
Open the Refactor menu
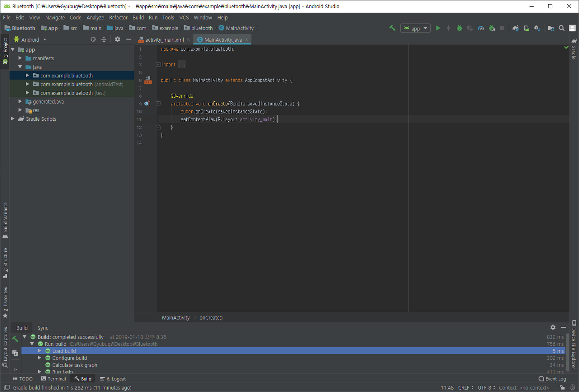point(118,18)
